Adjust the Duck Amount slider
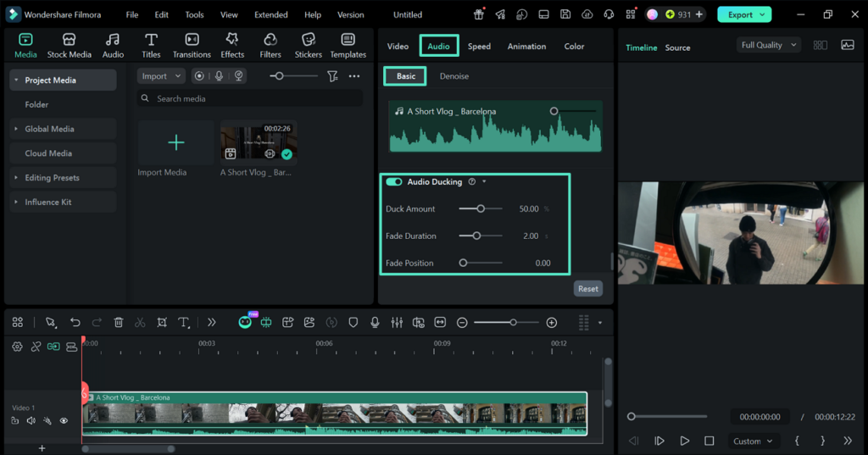 tap(481, 208)
